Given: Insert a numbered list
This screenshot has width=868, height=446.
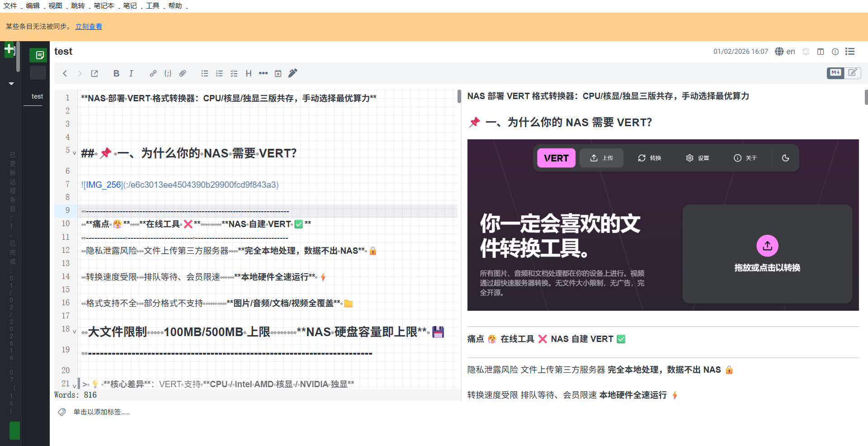Looking at the screenshot, I should (x=219, y=73).
